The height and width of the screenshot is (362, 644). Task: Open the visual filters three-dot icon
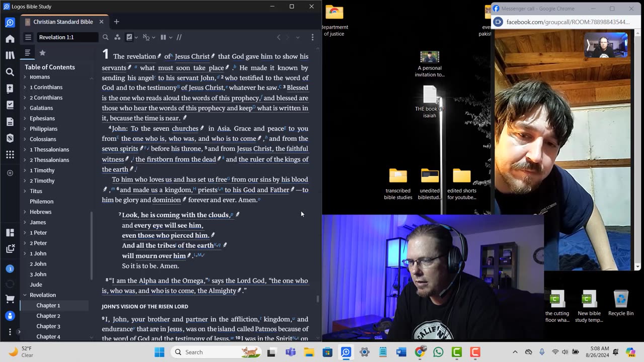(x=117, y=37)
